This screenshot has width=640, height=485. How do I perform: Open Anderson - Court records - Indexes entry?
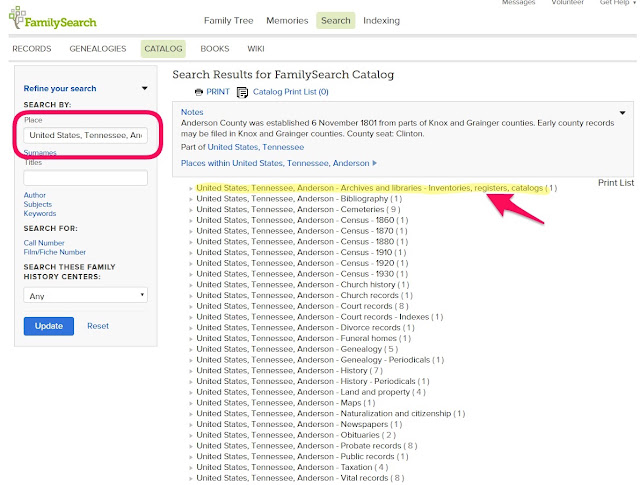point(320,317)
